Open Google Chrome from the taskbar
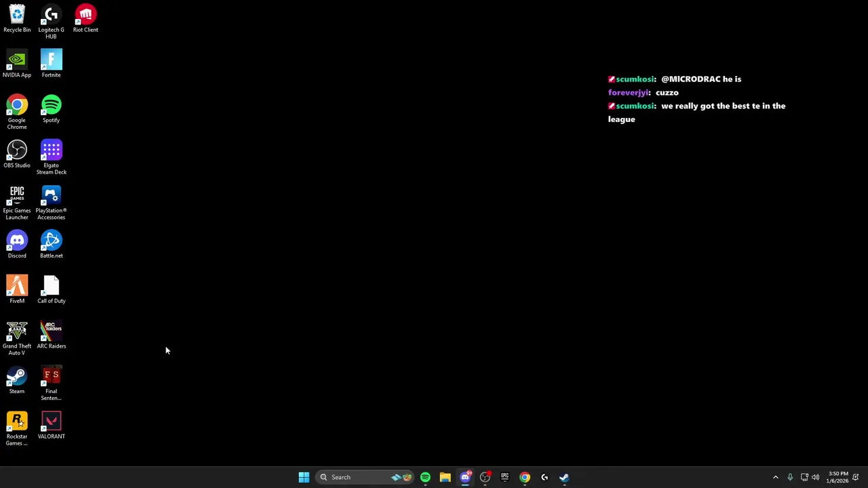 [x=524, y=477]
